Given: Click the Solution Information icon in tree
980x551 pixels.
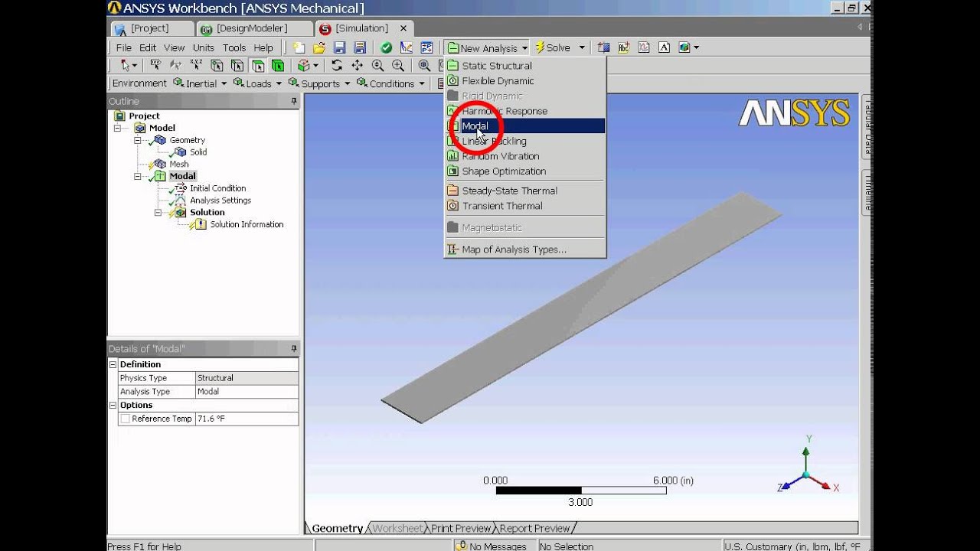Looking at the screenshot, I should 201,224.
